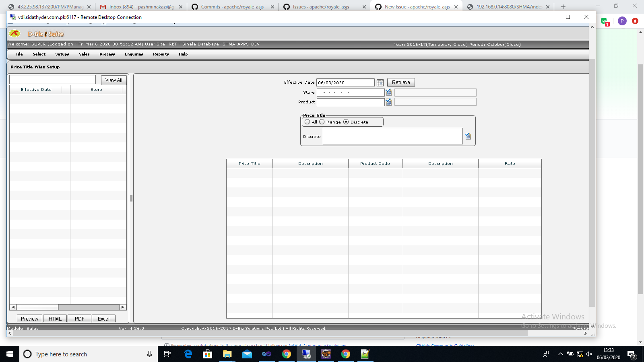The image size is (644, 362).
Task: Open the Product lookup icon
Action: pyautogui.click(x=389, y=102)
